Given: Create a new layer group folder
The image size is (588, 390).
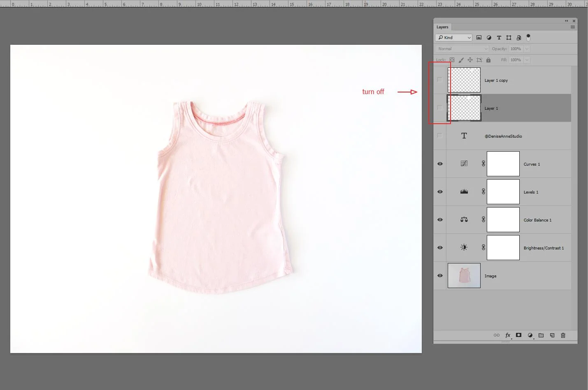Looking at the screenshot, I should pos(541,335).
